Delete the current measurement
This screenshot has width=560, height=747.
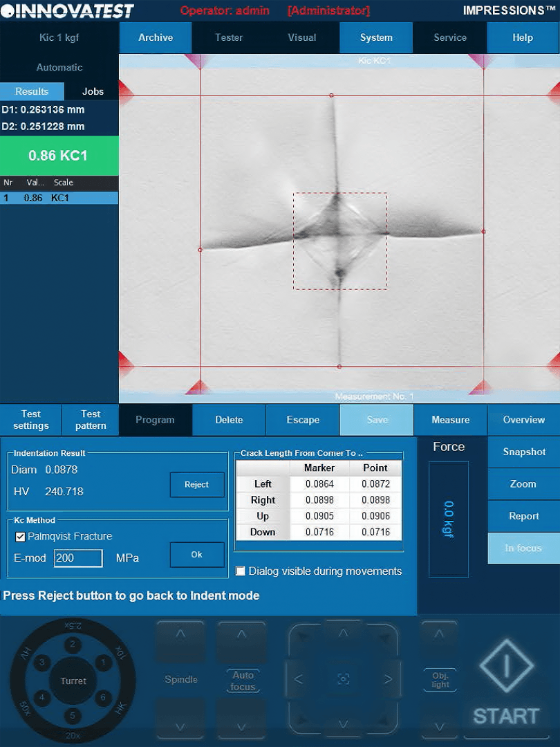click(x=229, y=420)
